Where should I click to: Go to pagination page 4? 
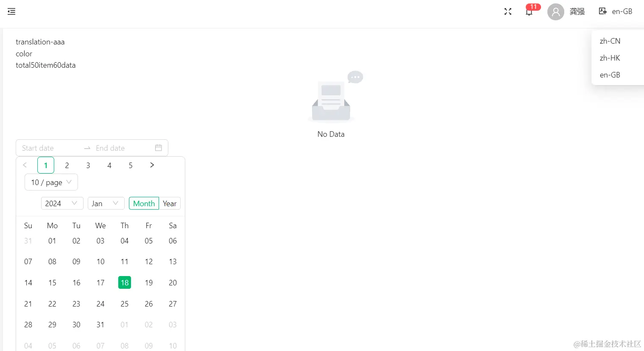(109, 165)
